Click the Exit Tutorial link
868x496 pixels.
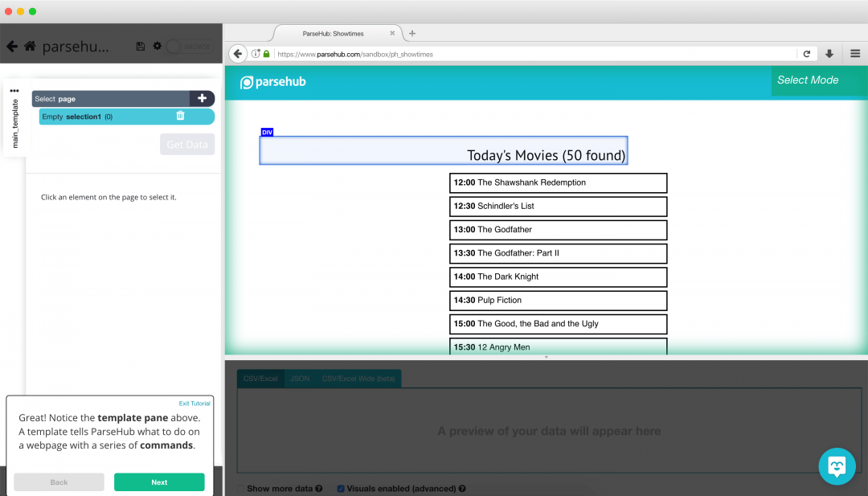pyautogui.click(x=194, y=403)
